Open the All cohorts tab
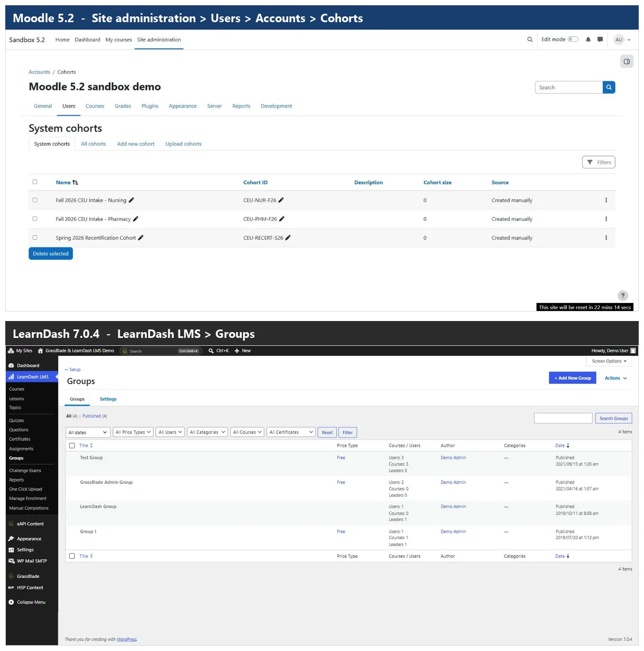Screen dimensions: 644x651 [93, 144]
